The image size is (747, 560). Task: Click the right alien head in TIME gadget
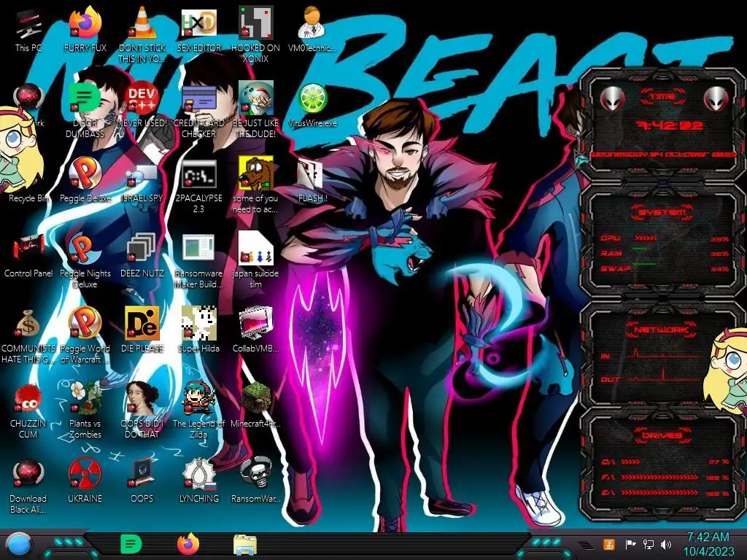716,98
